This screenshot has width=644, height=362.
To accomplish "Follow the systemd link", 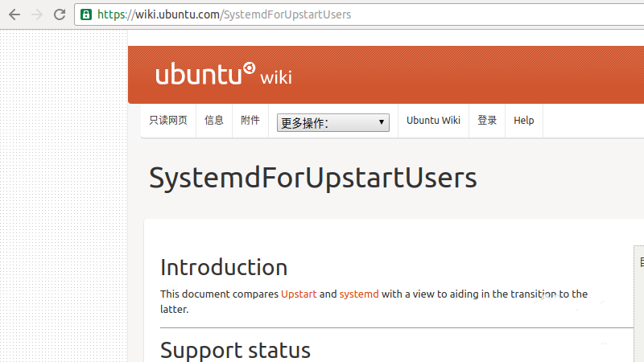I will (359, 294).
